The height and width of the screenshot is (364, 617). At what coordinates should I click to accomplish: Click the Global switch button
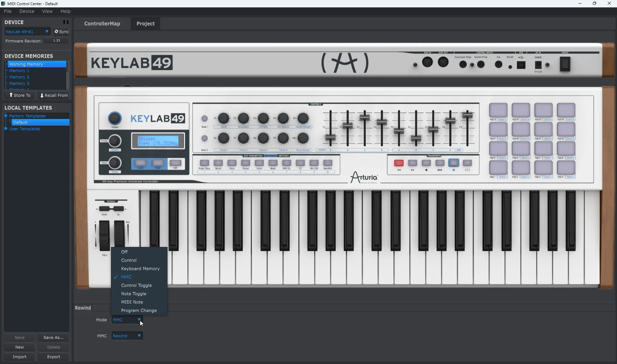tap(246, 163)
